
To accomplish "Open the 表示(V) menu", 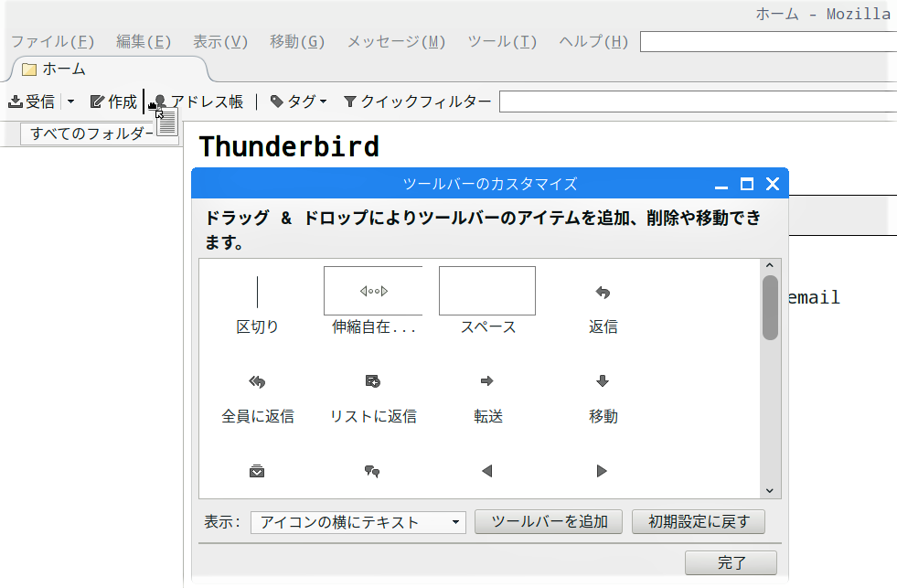I will pyautogui.click(x=220, y=42).
